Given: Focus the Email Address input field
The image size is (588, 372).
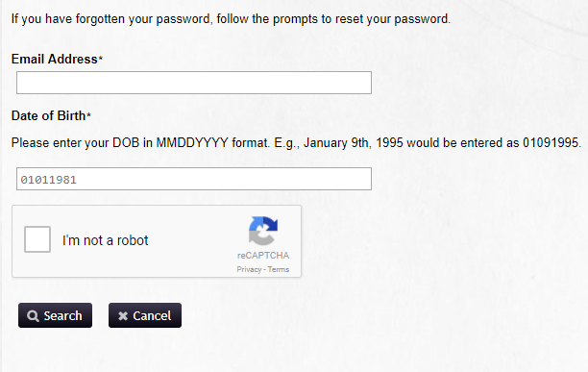Looking at the screenshot, I should pyautogui.click(x=194, y=83).
